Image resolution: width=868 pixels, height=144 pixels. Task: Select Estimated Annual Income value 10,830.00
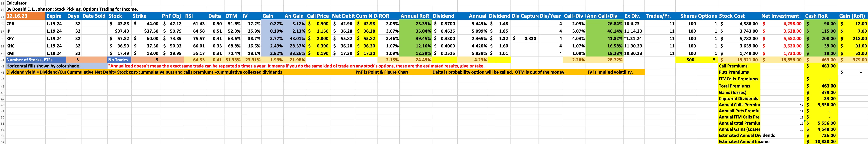coord(821,141)
